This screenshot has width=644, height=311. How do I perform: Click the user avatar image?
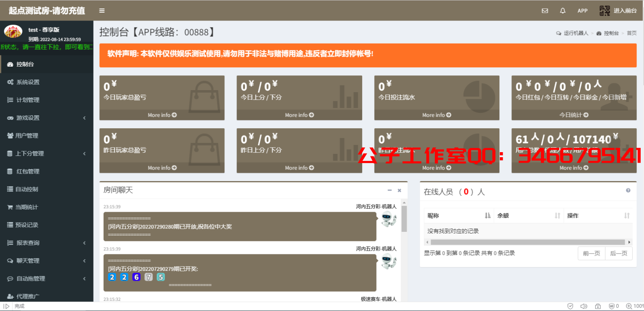[x=13, y=31]
